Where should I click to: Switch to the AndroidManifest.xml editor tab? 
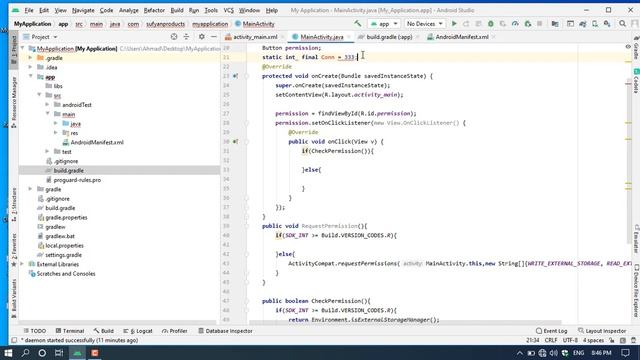tap(461, 37)
